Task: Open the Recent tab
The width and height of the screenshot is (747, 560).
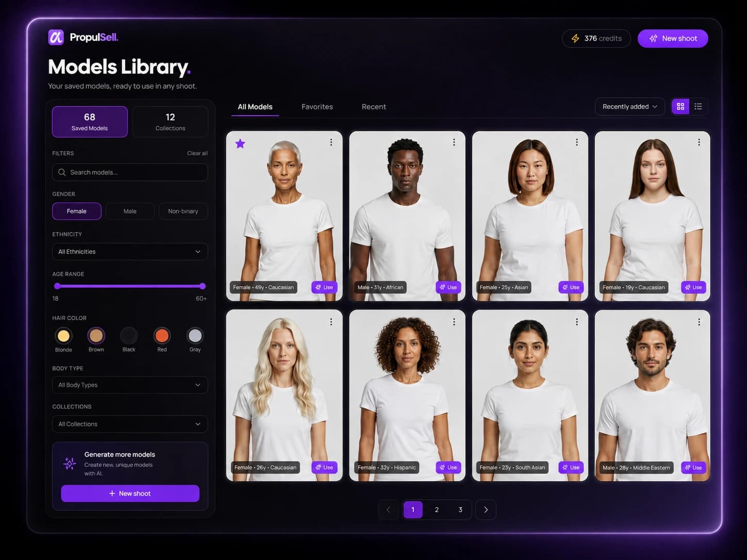Action: pyautogui.click(x=374, y=107)
